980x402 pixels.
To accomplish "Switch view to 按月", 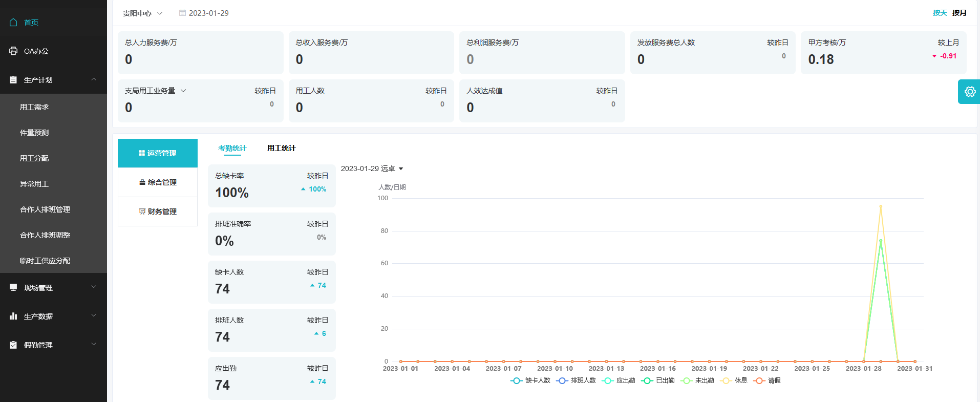I will [960, 13].
